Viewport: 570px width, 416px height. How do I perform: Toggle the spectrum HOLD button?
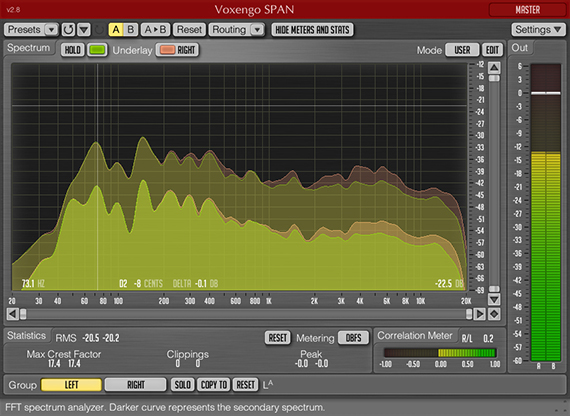(72, 50)
